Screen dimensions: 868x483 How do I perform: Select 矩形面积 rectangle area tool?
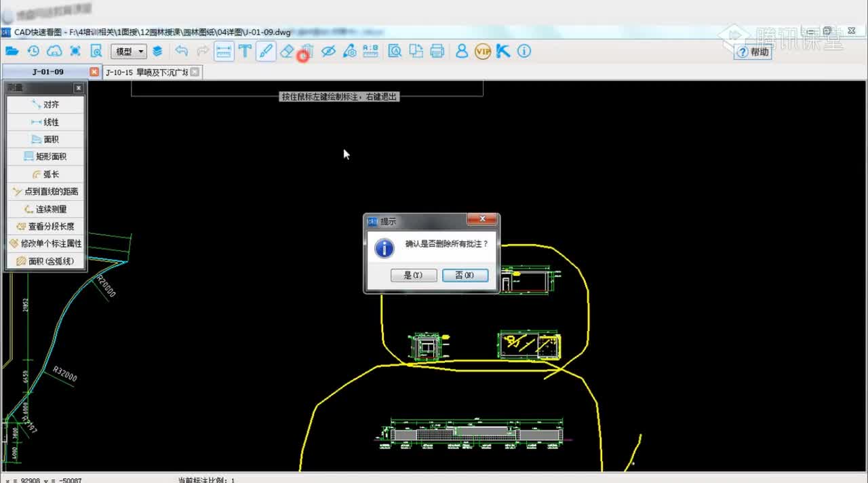[45, 157]
